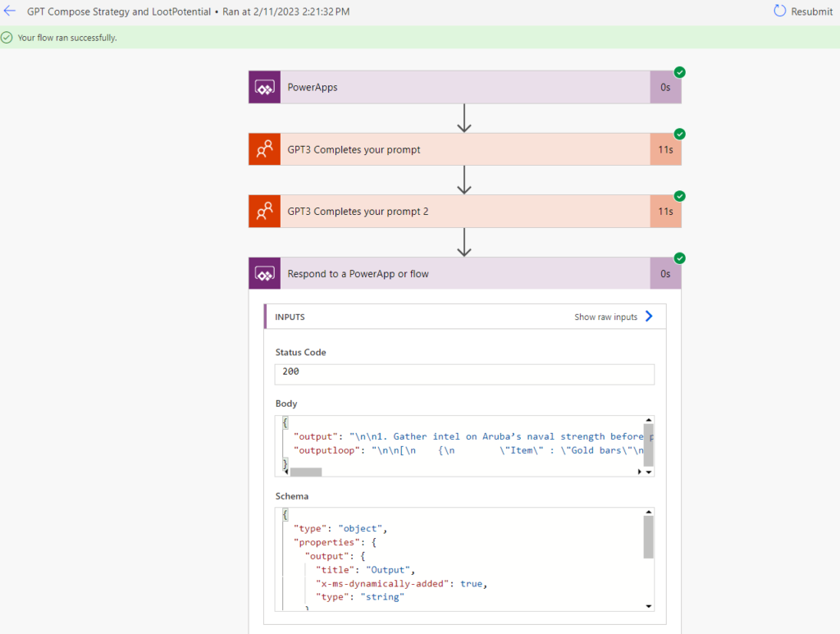Viewport: 840px width, 634px height.
Task: Click the Body horizontal scrollbar thumb
Action: (306, 472)
